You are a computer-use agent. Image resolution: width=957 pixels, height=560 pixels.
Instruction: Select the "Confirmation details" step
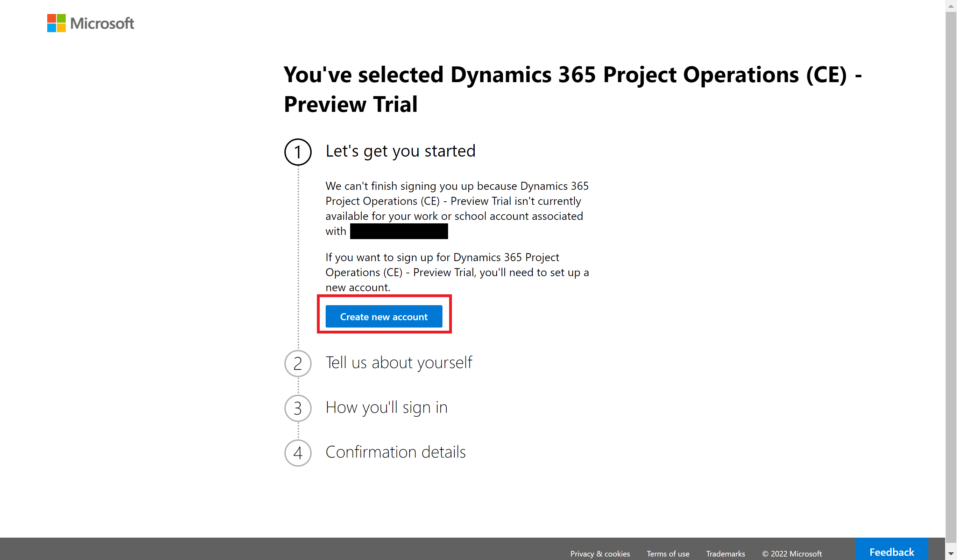(395, 452)
